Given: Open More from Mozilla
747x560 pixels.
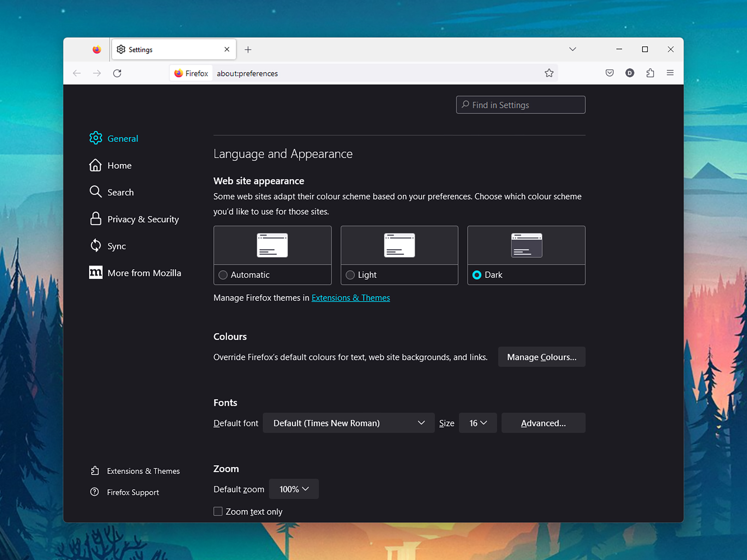Looking at the screenshot, I should 144,273.
